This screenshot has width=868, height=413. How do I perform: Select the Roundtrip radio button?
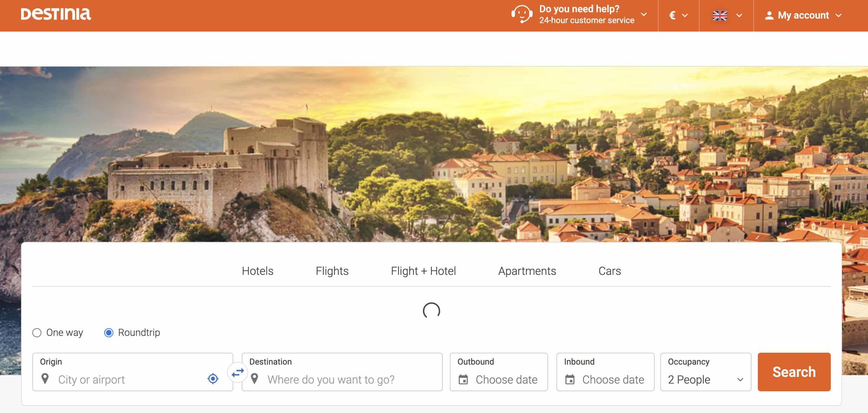click(x=108, y=332)
